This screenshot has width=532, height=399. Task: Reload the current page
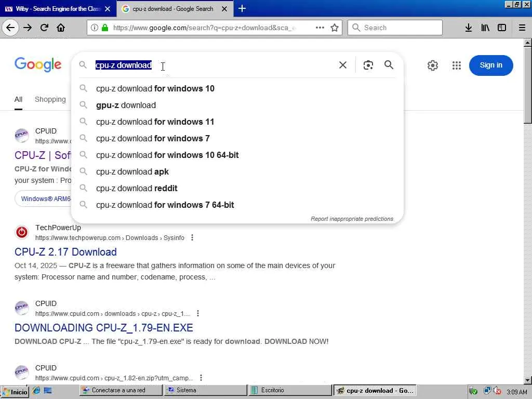[44, 28]
